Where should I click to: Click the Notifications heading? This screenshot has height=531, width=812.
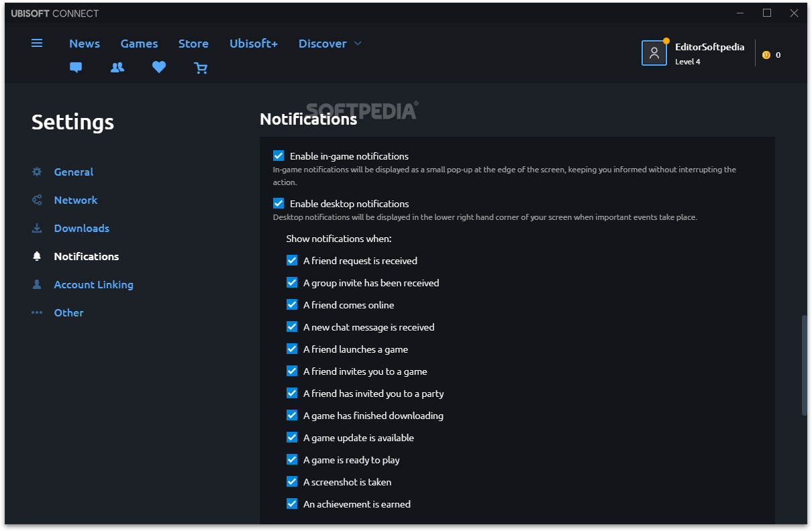309,119
